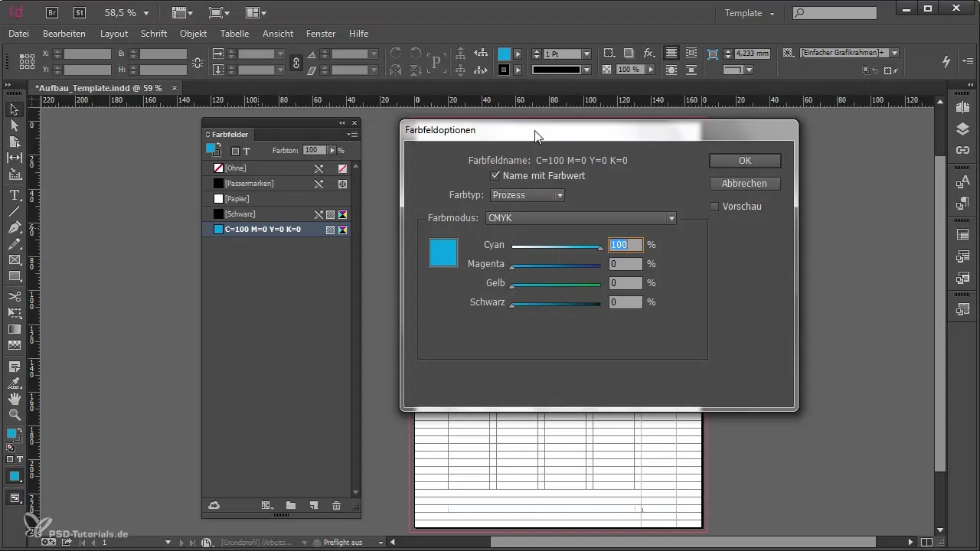Viewport: 980px width, 551px height.
Task: Click the Magenta slider track
Action: 557,266
